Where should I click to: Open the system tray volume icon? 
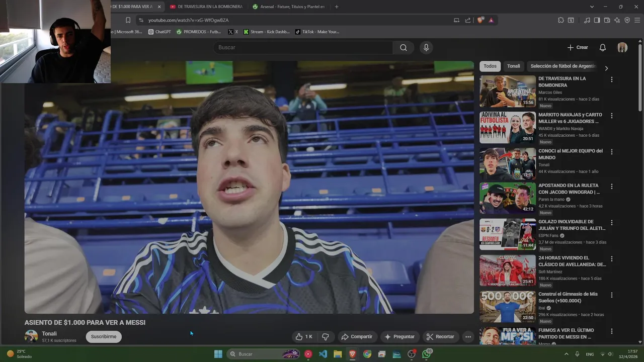click(610, 354)
